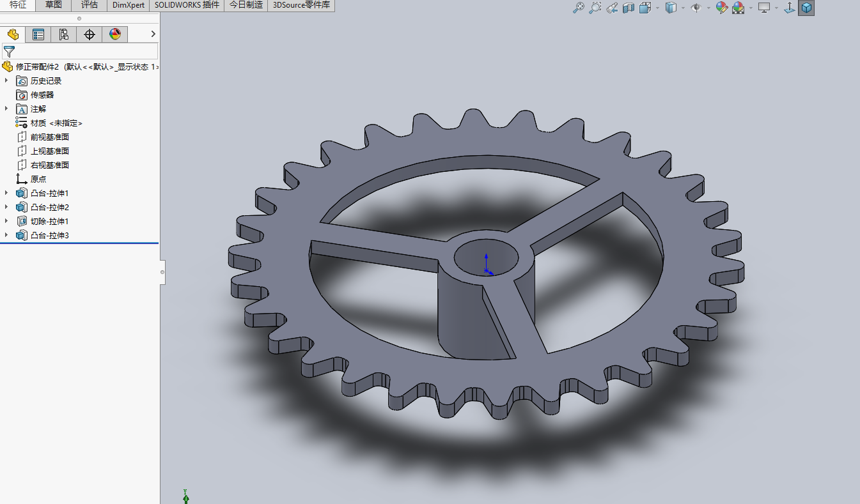860x504 pixels.
Task: Expand the 凸台-拉伸2 feature
Action: point(6,208)
